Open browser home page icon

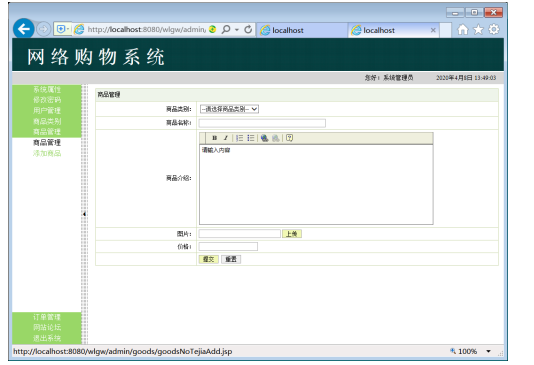pyautogui.click(x=462, y=30)
